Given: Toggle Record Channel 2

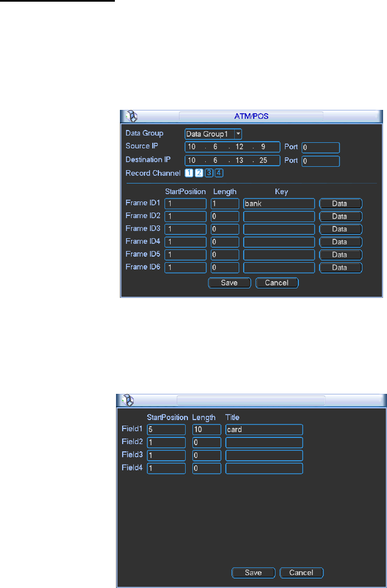Looking at the screenshot, I should (x=199, y=173).
